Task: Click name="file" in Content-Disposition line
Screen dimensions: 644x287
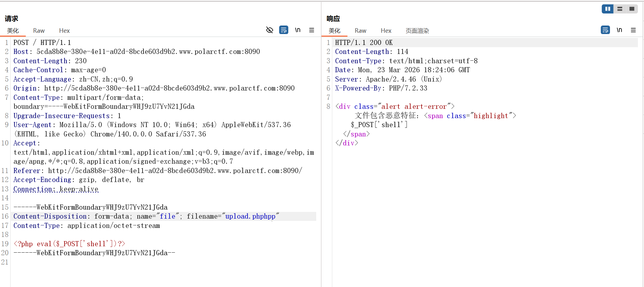Action: 158,216
